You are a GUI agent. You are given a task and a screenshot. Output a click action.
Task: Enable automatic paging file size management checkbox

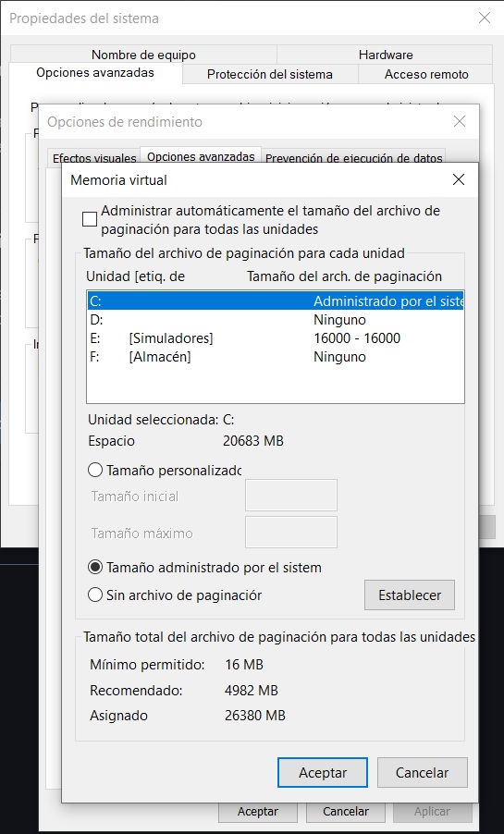pos(90,220)
